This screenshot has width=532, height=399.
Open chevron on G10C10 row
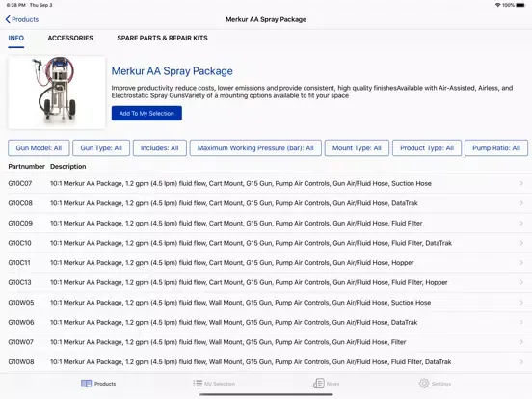click(521, 243)
